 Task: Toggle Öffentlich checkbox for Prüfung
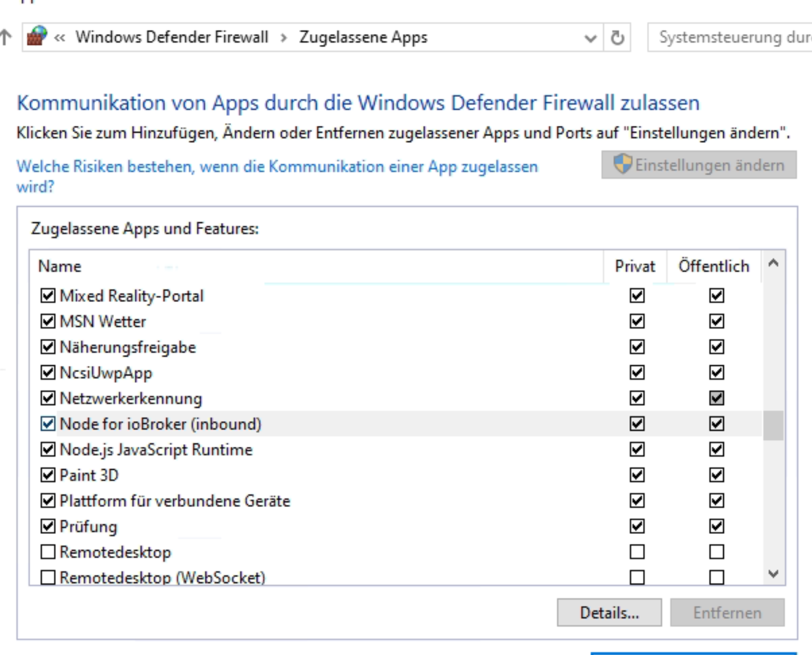717,526
